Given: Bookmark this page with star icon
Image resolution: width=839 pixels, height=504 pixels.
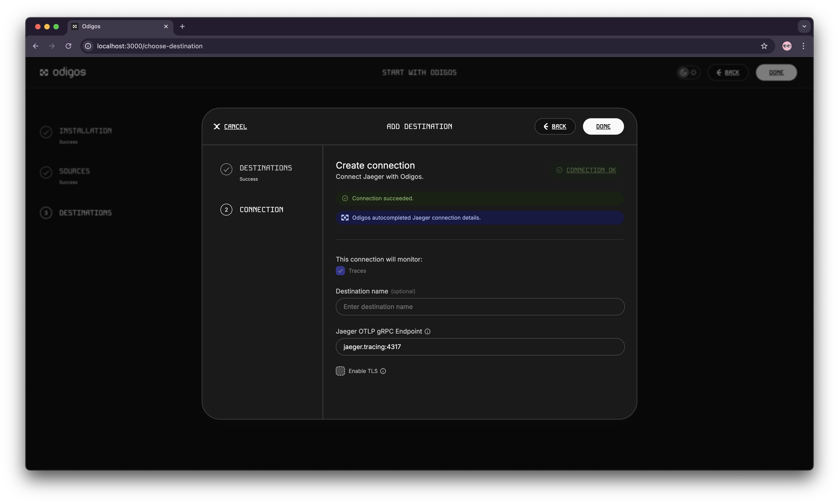Looking at the screenshot, I should coord(764,46).
